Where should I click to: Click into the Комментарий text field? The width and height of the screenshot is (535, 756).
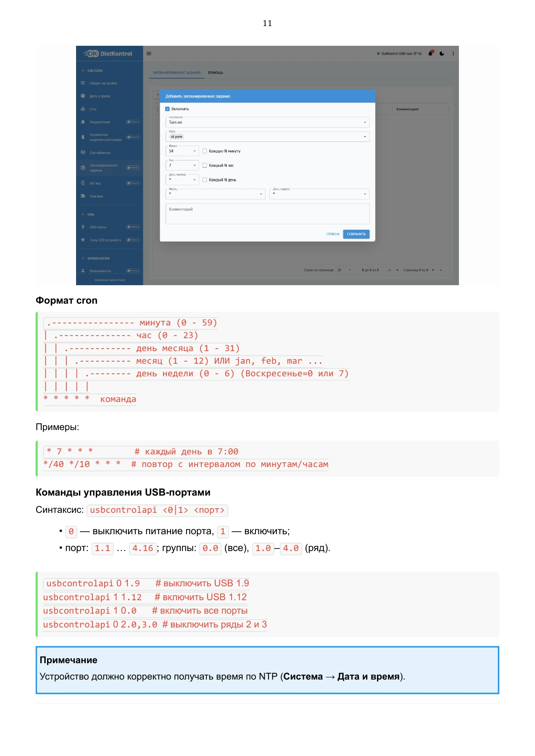[268, 214]
